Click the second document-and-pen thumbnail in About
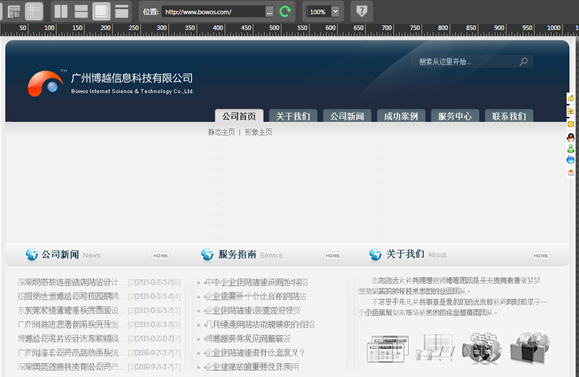Viewport: 579px width, 377px height. (436, 347)
